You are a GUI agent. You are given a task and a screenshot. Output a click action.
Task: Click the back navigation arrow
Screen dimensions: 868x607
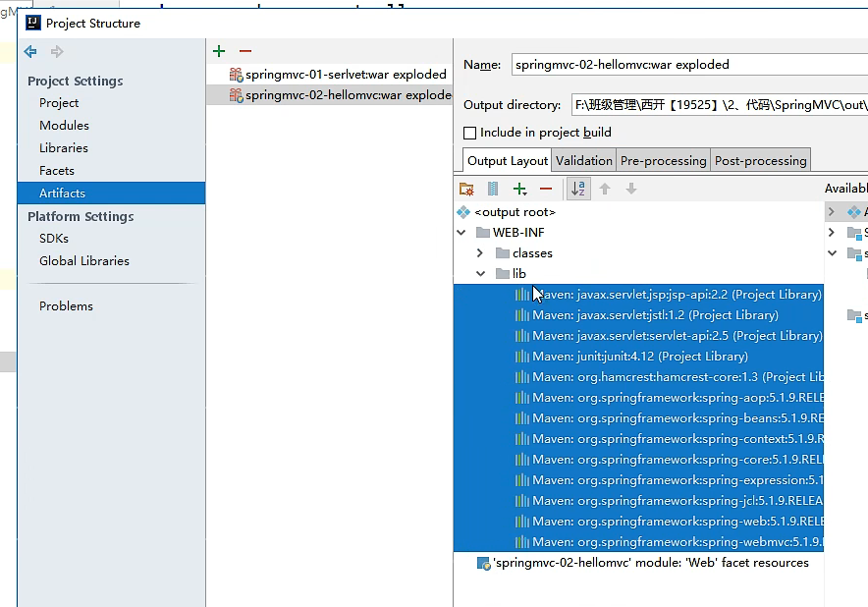[30, 51]
